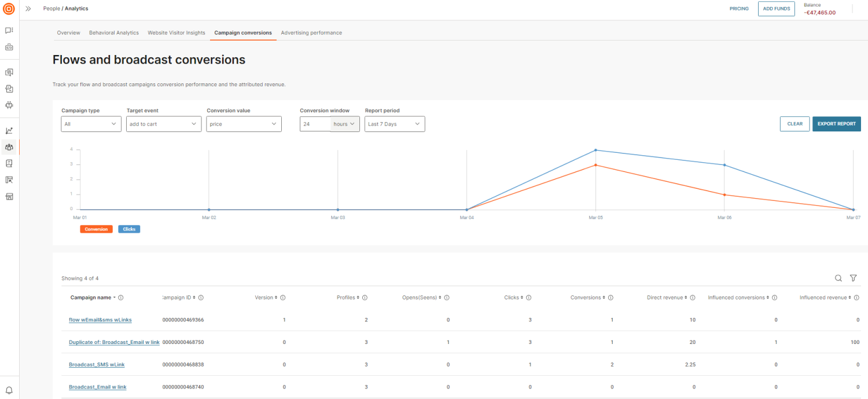Show info tooltip for Opens(Seens) column

[x=447, y=298]
